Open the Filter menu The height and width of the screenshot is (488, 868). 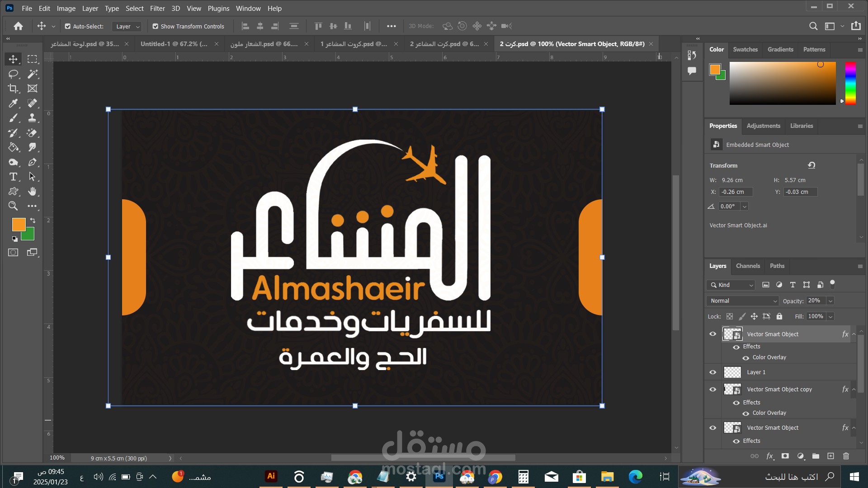(x=157, y=8)
